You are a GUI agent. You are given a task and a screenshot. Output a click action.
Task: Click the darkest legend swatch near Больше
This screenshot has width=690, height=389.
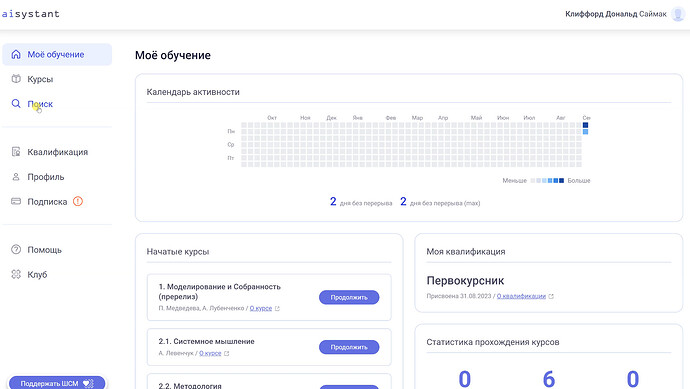(561, 180)
